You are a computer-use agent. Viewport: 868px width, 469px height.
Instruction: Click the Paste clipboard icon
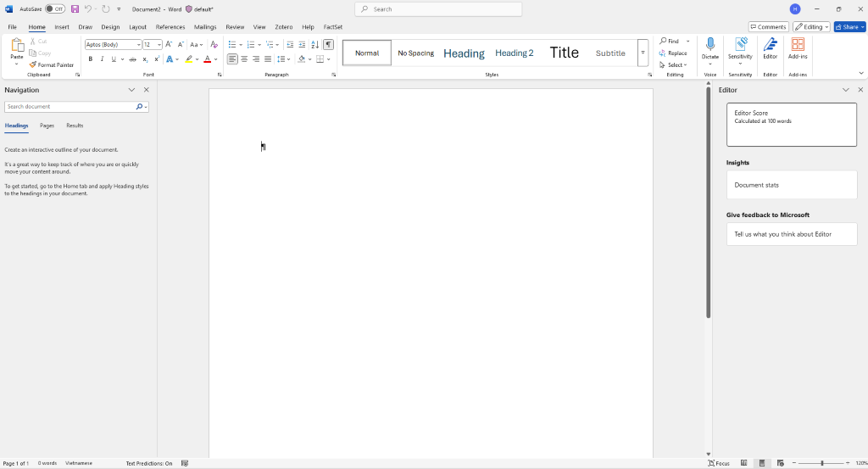17,45
